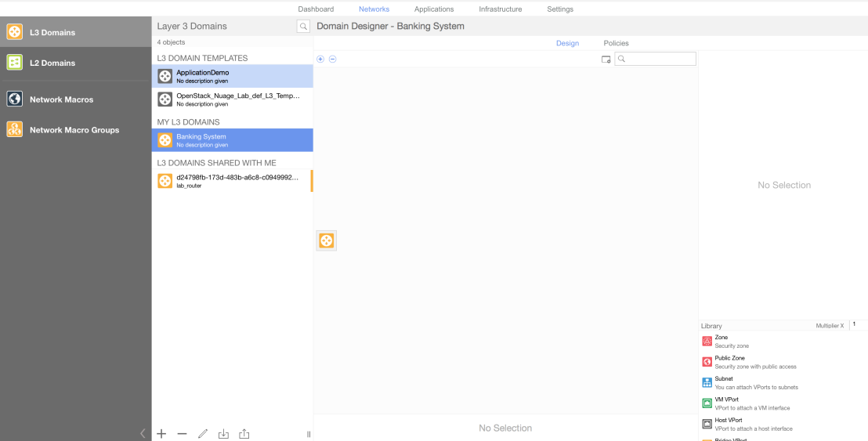Click the import domain icon
Screen dimensions: 868x441
pyautogui.click(x=223, y=433)
